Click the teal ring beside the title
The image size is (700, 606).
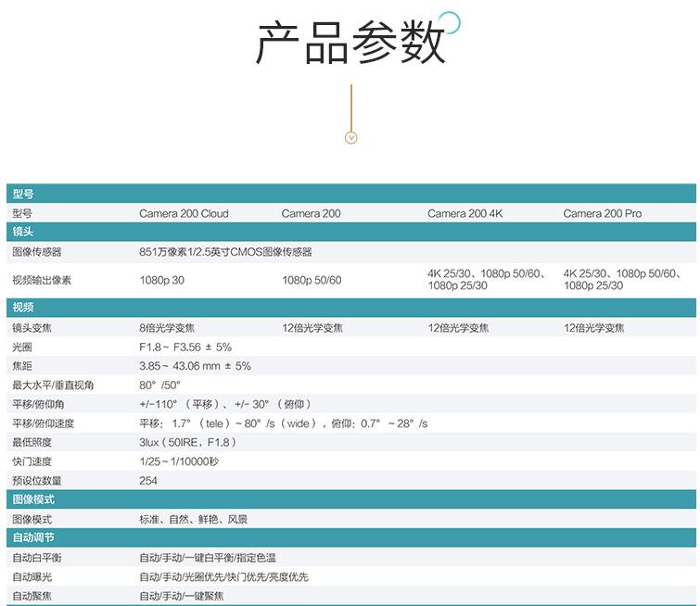click(x=449, y=21)
